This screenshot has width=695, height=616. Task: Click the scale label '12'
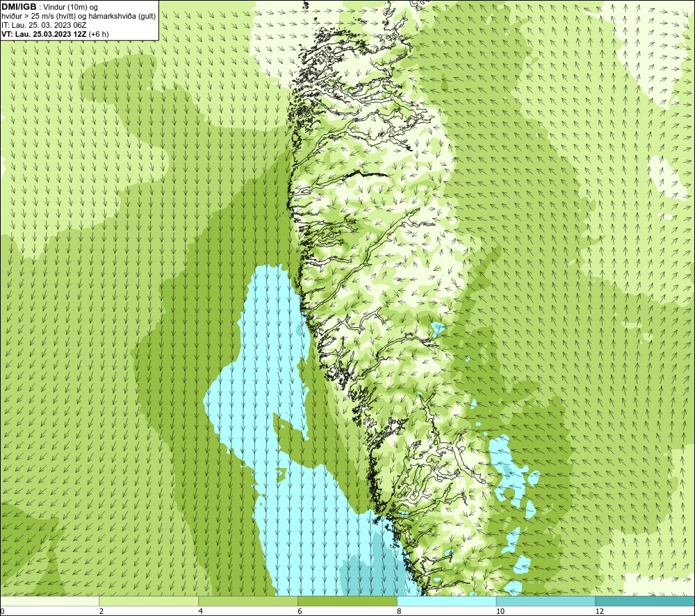600,611
